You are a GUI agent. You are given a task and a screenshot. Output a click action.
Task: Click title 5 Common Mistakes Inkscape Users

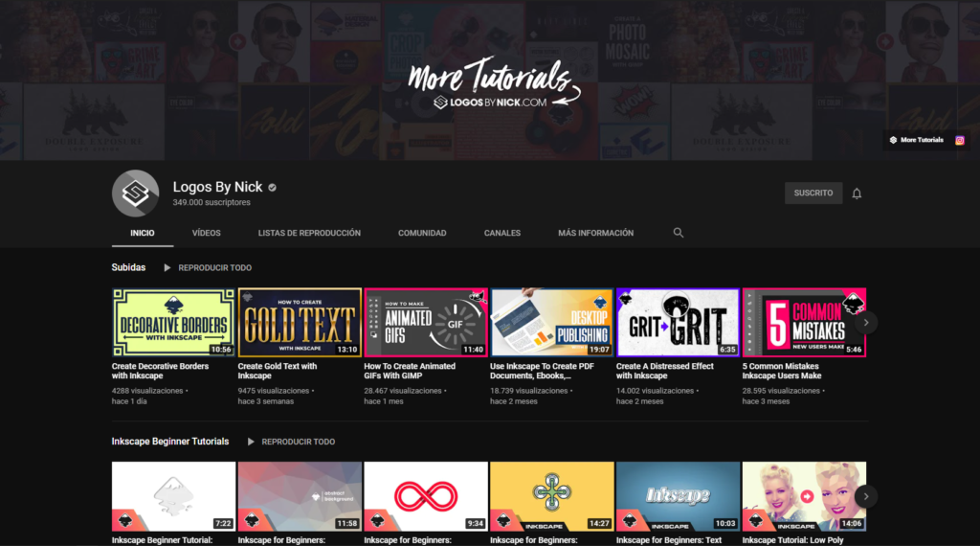782,371
